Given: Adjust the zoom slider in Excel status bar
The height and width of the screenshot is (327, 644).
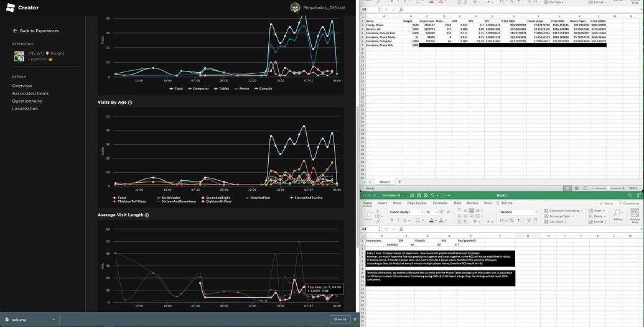Looking at the screenshot, I should [608, 188].
